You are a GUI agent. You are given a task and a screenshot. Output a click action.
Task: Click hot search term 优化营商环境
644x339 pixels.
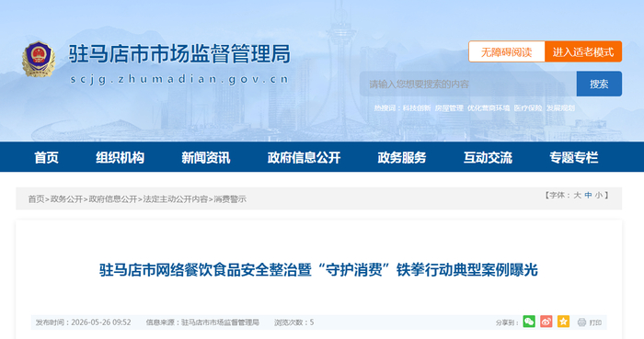click(489, 108)
